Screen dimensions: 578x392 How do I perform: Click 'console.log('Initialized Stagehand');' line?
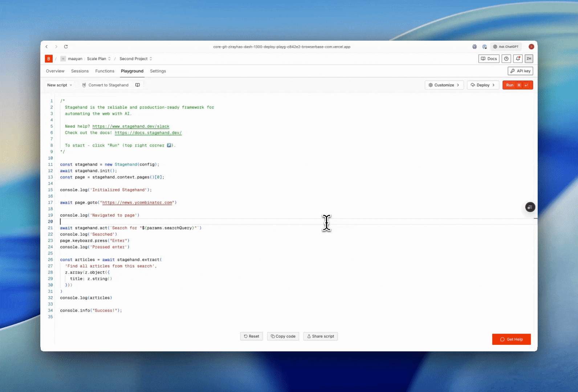click(106, 190)
